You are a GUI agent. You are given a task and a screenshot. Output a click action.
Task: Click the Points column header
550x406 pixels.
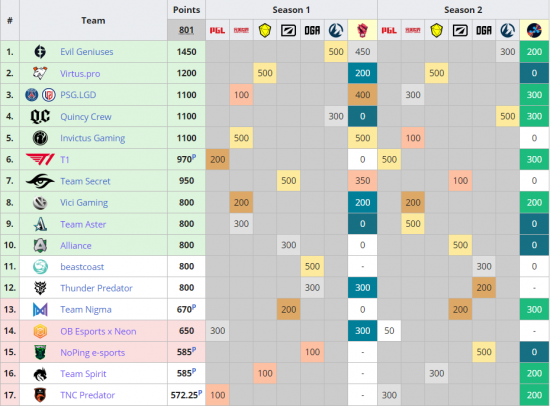click(x=187, y=10)
